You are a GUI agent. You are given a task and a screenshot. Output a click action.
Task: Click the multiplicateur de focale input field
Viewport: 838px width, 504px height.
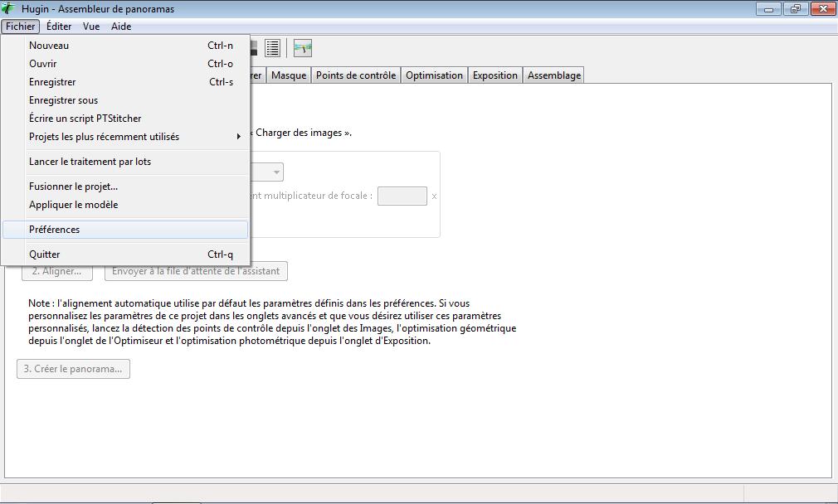402,196
